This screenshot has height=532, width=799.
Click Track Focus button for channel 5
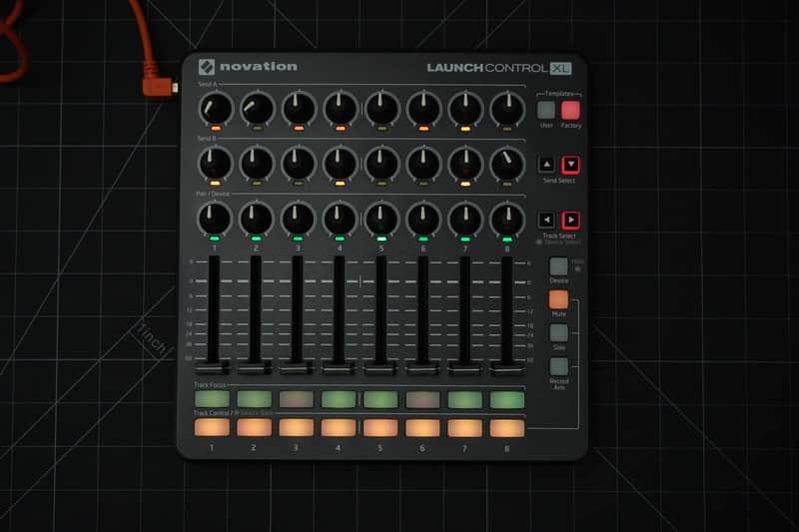(x=381, y=399)
